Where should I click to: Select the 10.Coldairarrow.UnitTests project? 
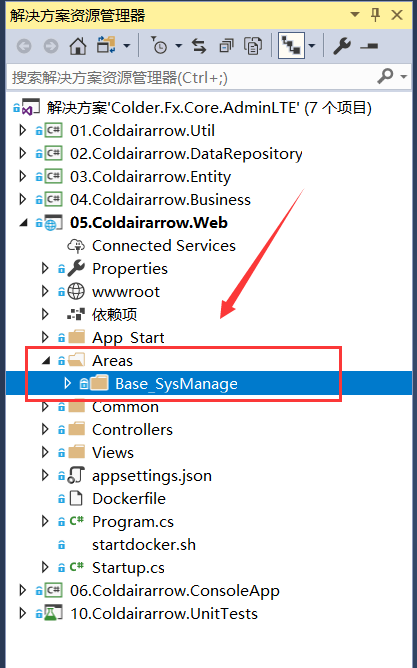tap(164, 613)
